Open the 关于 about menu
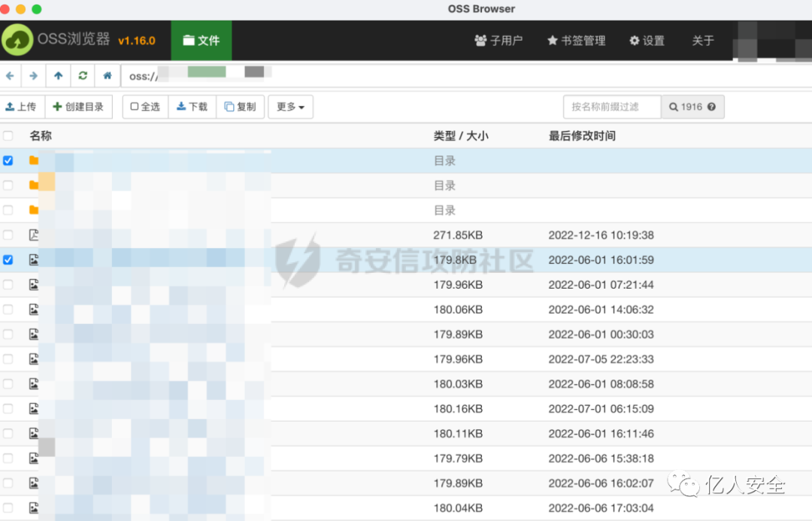 703,41
